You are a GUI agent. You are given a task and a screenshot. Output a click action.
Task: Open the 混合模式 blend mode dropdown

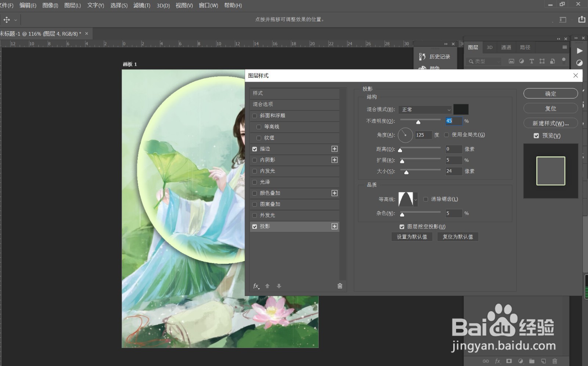[425, 110]
